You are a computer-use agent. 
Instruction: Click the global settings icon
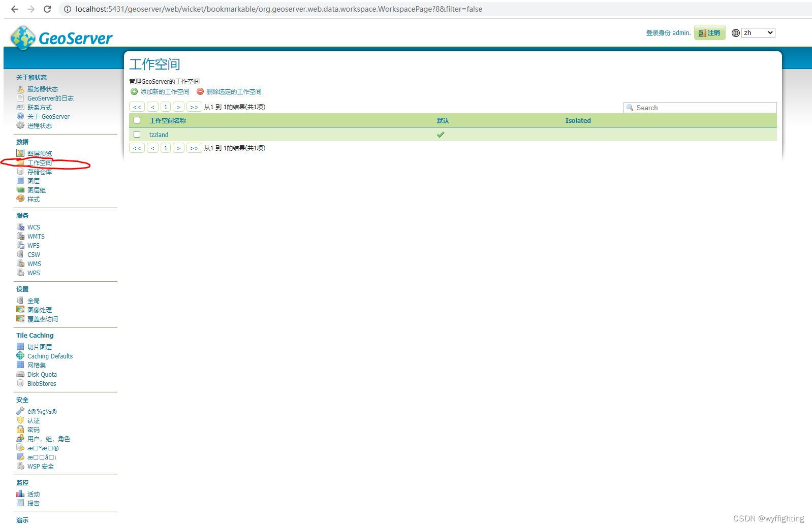tap(20, 301)
